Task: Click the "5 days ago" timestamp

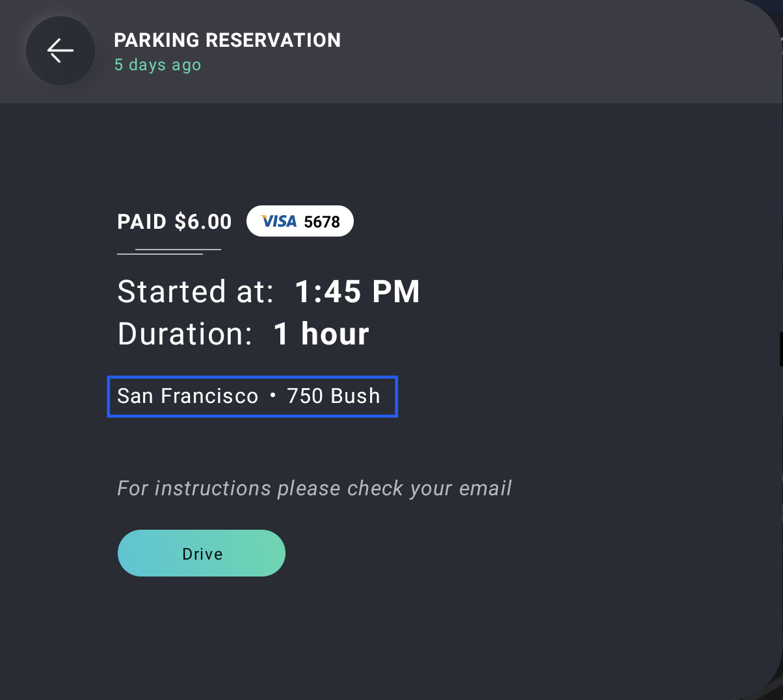Action: [157, 65]
